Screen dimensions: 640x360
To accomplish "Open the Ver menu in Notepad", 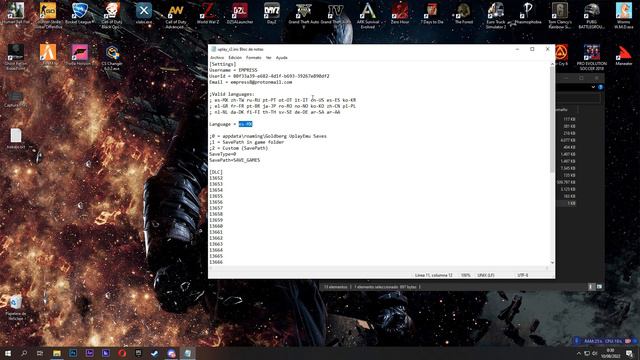I will click(x=269, y=58).
